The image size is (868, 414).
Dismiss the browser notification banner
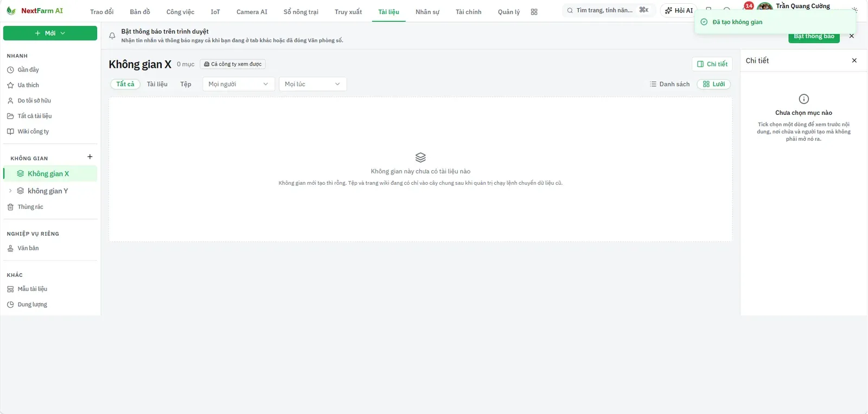pyautogui.click(x=852, y=36)
